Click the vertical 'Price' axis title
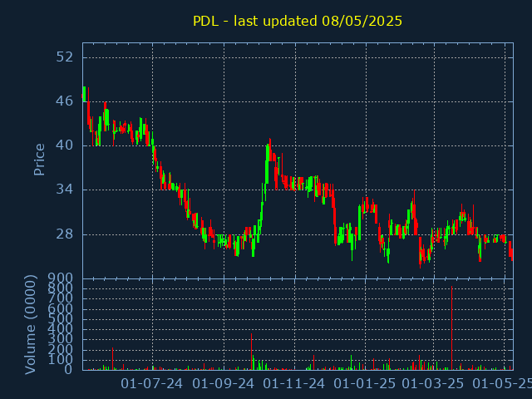 coord(39,160)
